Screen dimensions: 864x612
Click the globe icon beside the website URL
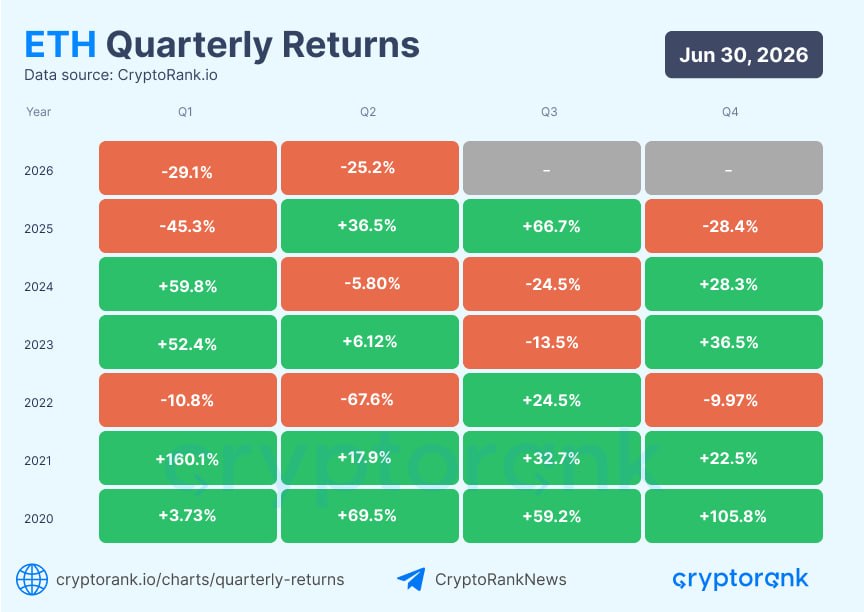point(32,579)
